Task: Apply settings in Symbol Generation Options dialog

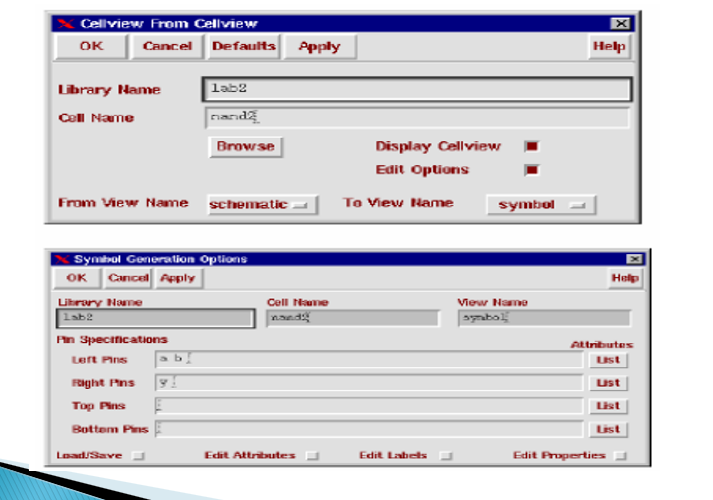Action: point(178,278)
